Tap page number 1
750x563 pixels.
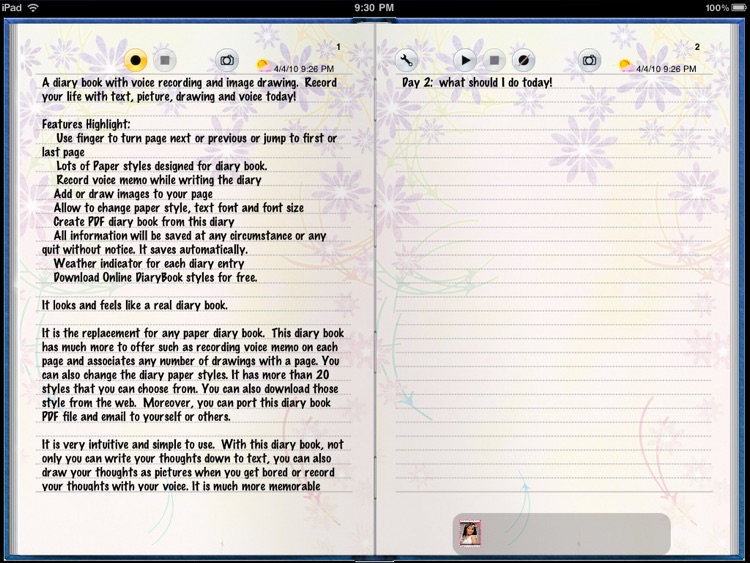(338, 47)
